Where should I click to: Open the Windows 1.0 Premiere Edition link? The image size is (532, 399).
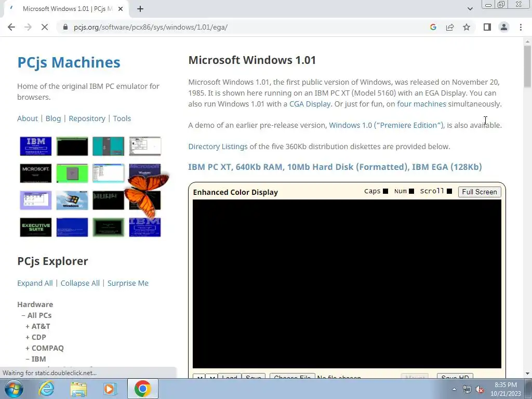[x=387, y=125]
